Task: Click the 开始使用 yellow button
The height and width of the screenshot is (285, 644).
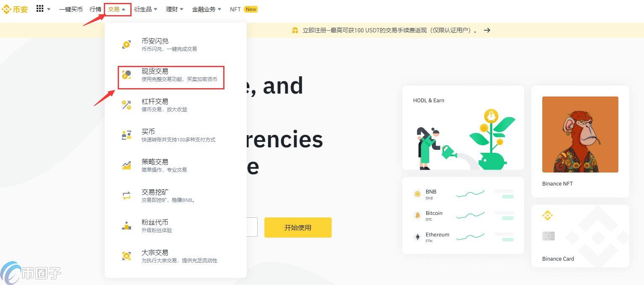Action: tap(298, 227)
